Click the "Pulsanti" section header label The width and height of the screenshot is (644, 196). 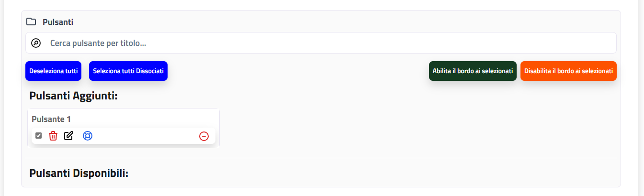[58, 22]
